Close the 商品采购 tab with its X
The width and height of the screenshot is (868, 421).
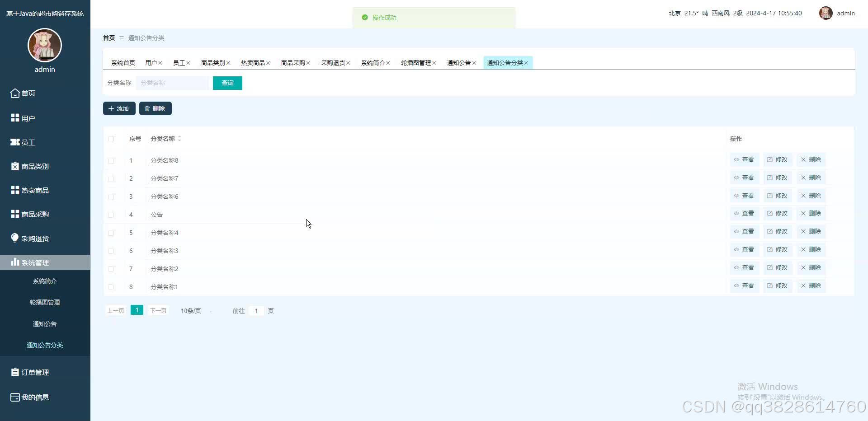(x=308, y=63)
